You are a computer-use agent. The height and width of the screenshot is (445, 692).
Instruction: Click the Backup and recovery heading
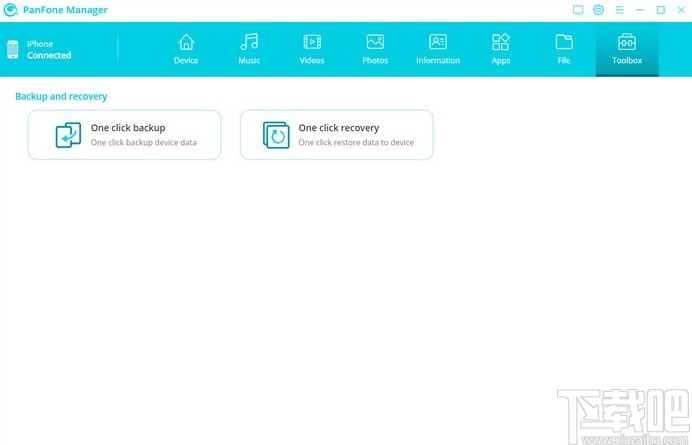pyautogui.click(x=61, y=96)
